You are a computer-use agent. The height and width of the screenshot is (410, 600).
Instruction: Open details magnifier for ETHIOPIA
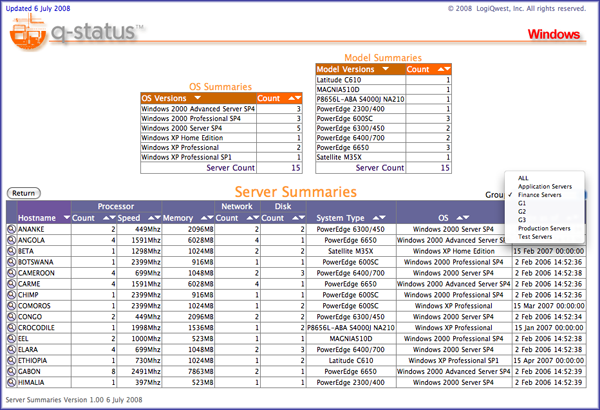coord(12,360)
